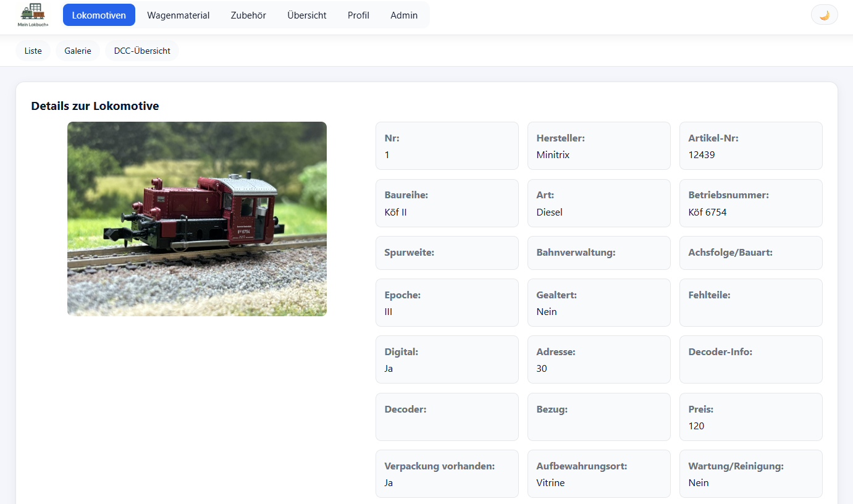This screenshot has height=504, width=853.
Task: Click the Preis value 120
Action: [696, 426]
